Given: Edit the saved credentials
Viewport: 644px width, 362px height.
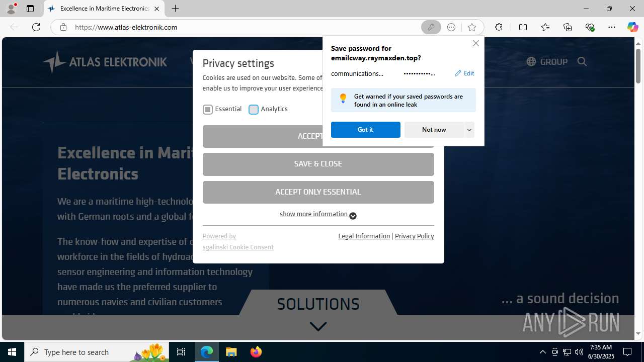Looking at the screenshot, I should click(x=464, y=73).
